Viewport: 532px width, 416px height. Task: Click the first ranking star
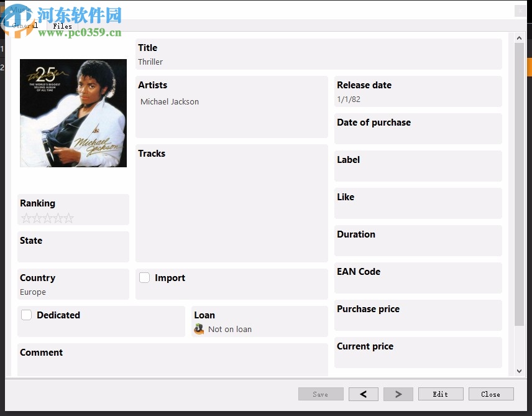tap(25, 218)
